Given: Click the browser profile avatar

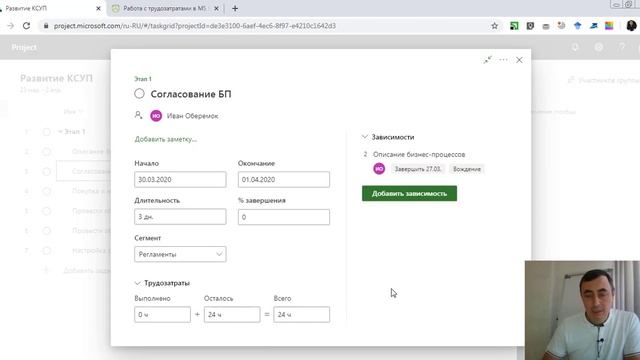Looking at the screenshot, I should tap(631, 26).
